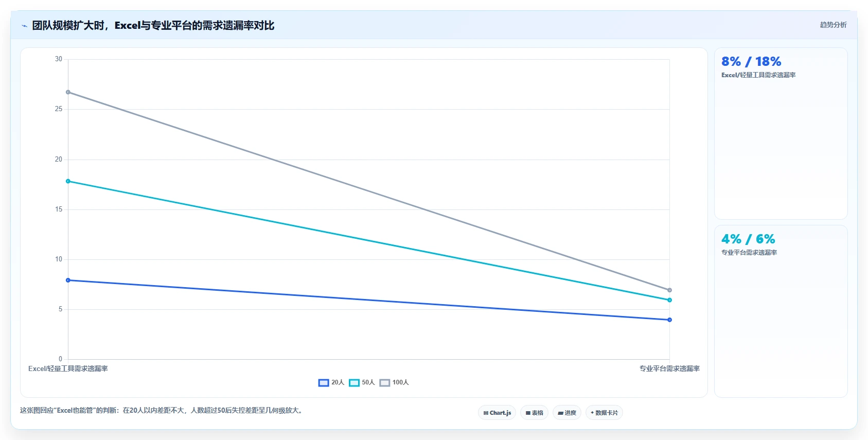Click the 100人 legend label text
Screen dimensions: 868x440
[x=400, y=382]
